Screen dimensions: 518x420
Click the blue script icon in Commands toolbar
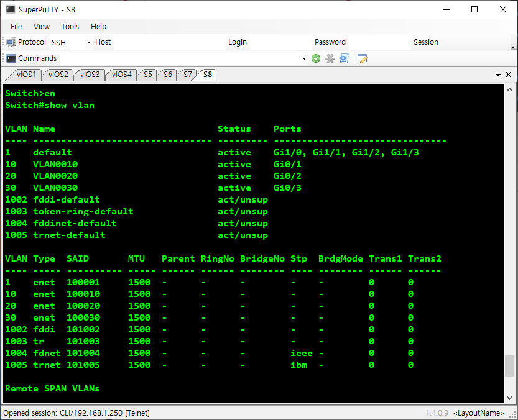coord(345,58)
